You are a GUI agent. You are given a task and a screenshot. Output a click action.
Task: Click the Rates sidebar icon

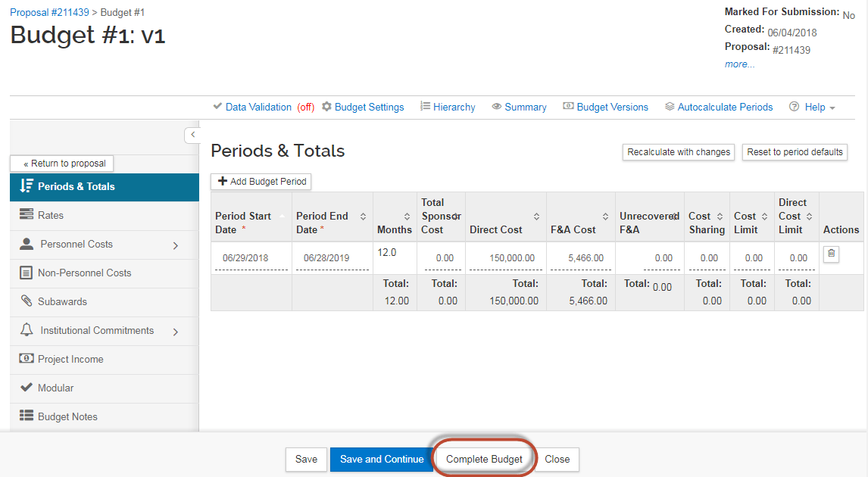tap(26, 214)
